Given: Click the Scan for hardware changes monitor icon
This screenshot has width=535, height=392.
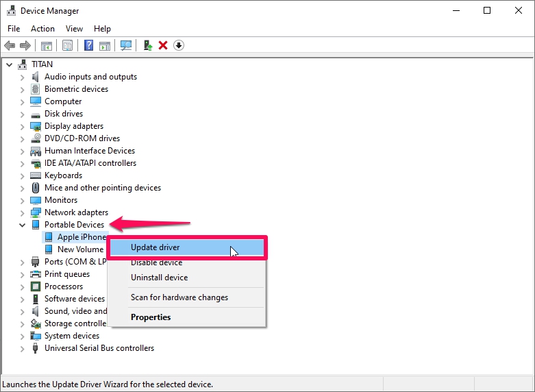Looking at the screenshot, I should pyautogui.click(x=126, y=45).
